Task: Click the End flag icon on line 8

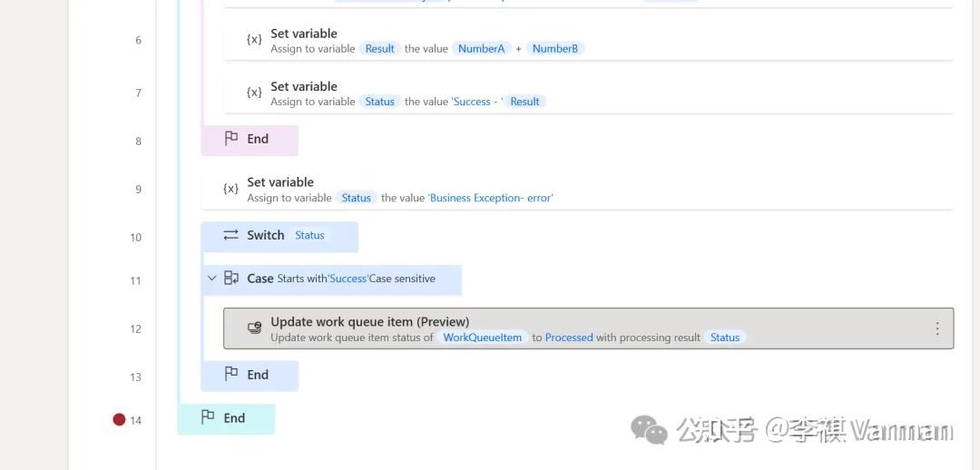Action: pyautogui.click(x=231, y=139)
